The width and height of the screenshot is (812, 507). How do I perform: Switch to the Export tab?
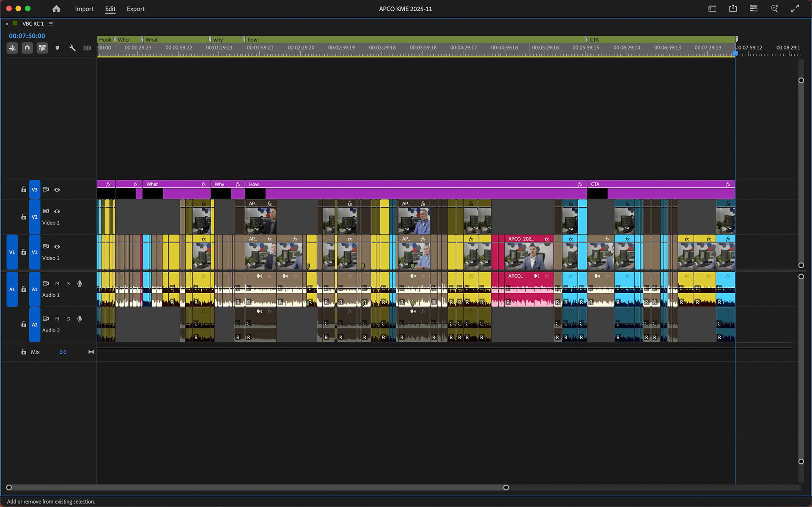[135, 8]
